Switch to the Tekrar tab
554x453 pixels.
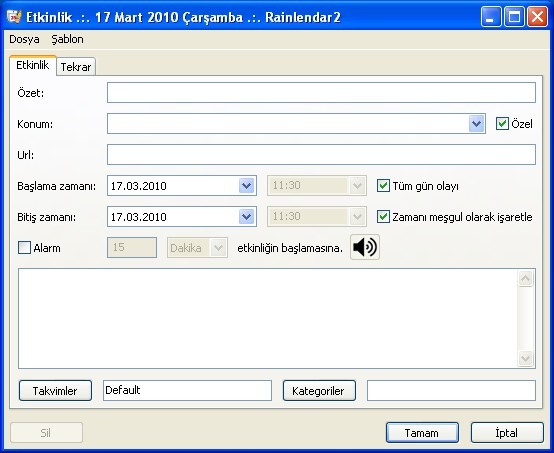76,66
